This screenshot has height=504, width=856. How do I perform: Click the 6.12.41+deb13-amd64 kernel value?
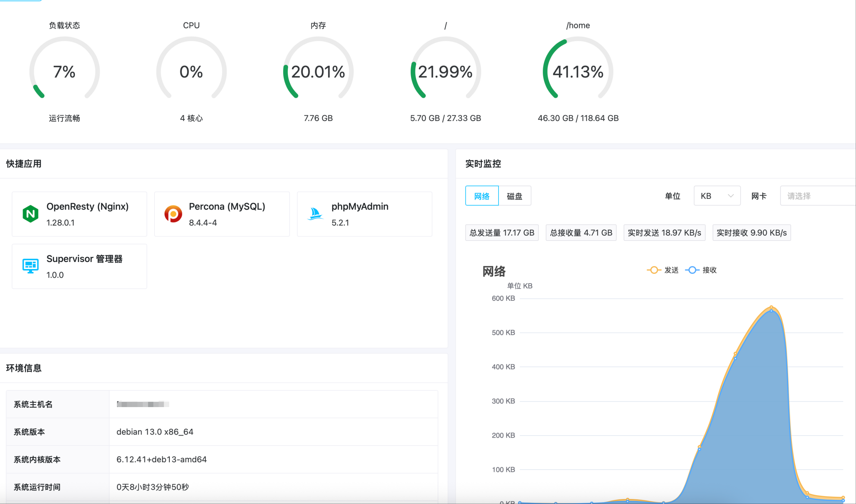coord(162,459)
